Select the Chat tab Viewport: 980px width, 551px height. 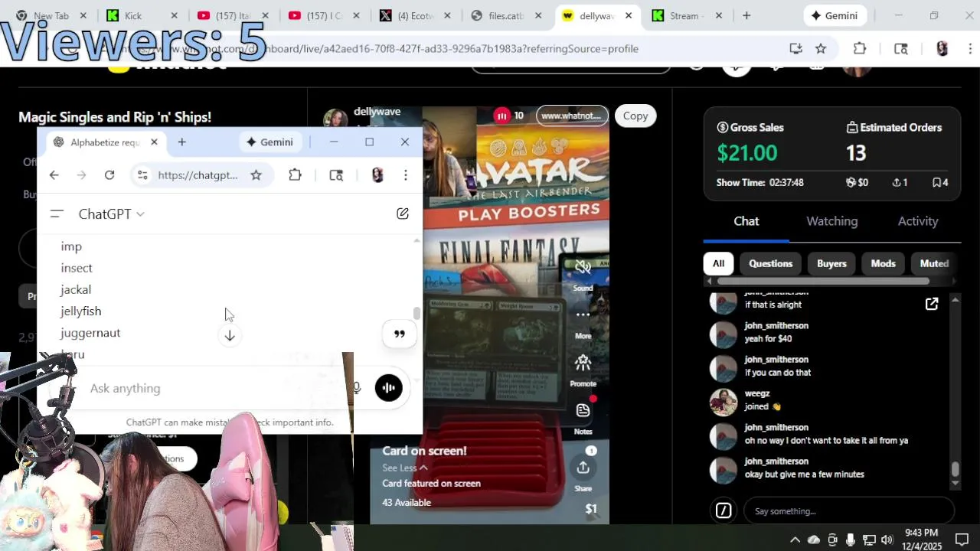pyautogui.click(x=746, y=221)
